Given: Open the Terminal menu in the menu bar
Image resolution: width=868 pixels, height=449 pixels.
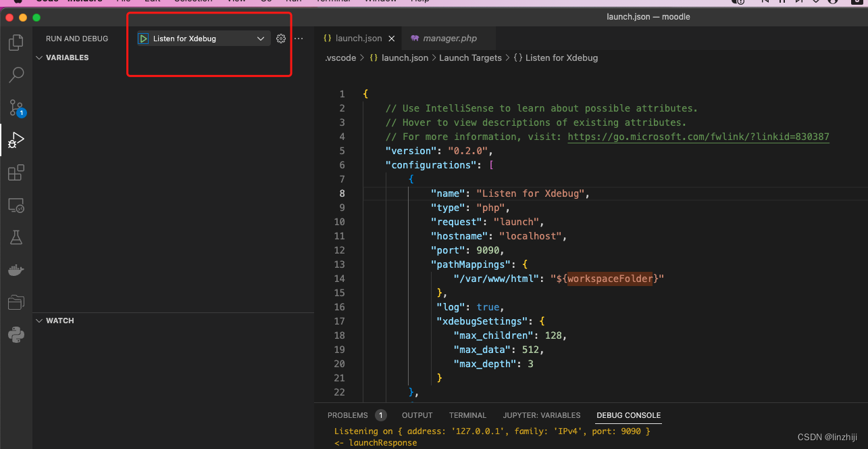Looking at the screenshot, I should click(x=332, y=1).
